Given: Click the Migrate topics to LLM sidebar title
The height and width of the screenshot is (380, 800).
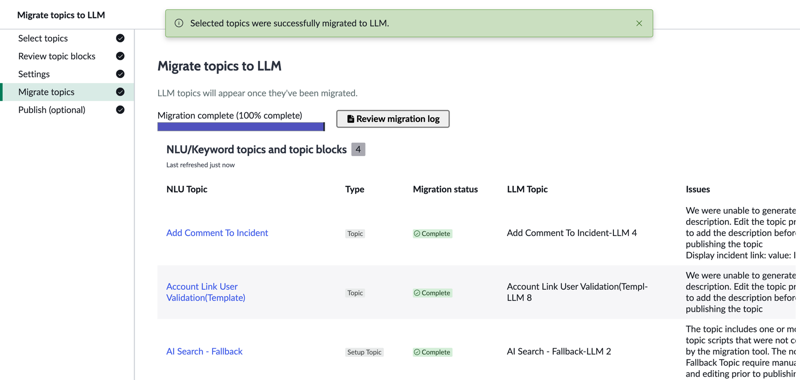Looking at the screenshot, I should [x=61, y=15].
